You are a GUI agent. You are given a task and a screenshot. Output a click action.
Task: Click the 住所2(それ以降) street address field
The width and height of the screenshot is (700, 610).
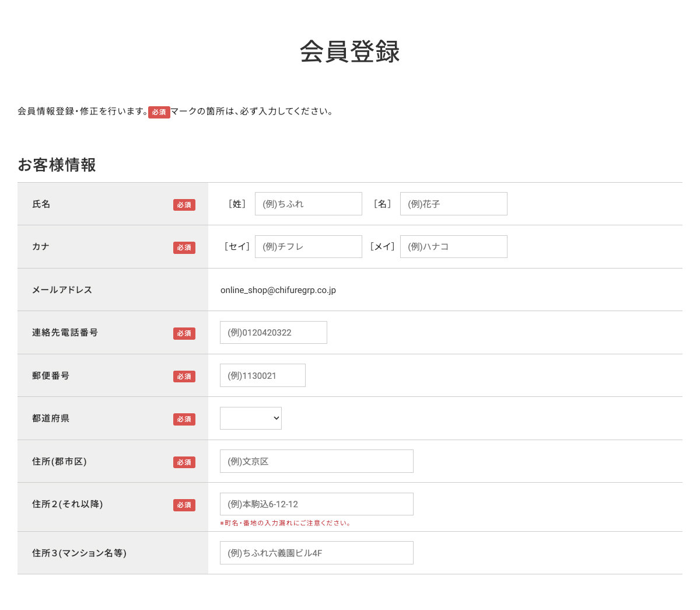click(x=316, y=504)
